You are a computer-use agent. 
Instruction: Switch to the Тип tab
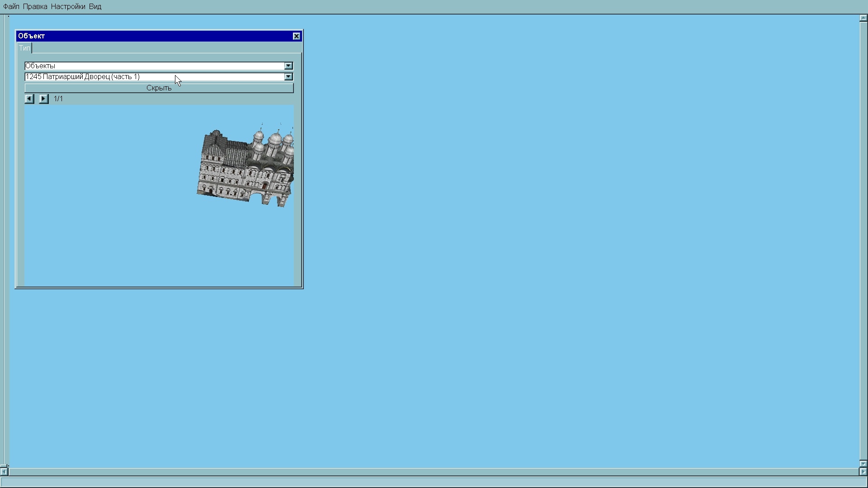(24, 48)
